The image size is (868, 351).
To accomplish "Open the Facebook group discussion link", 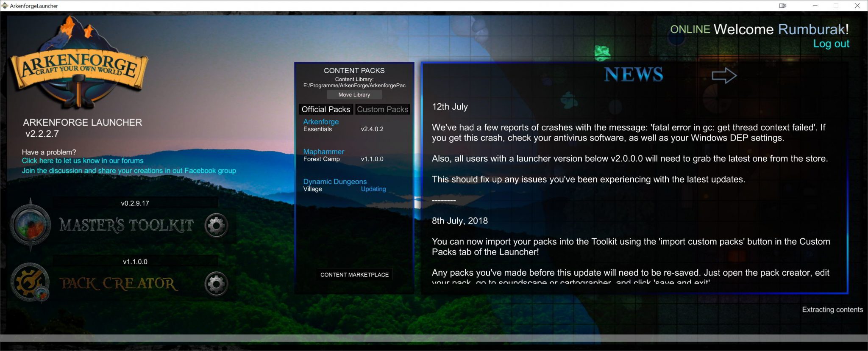I will point(129,171).
